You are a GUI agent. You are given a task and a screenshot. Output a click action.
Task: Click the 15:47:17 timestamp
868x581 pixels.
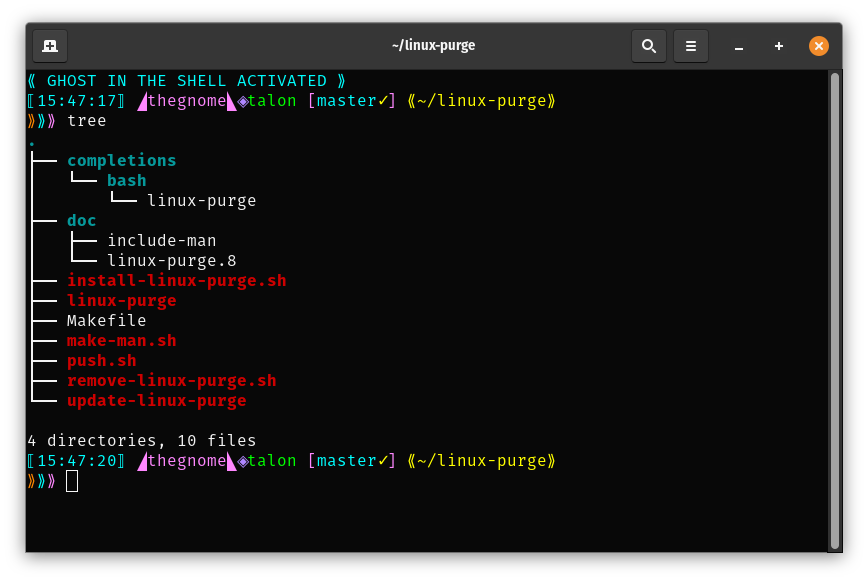77,101
